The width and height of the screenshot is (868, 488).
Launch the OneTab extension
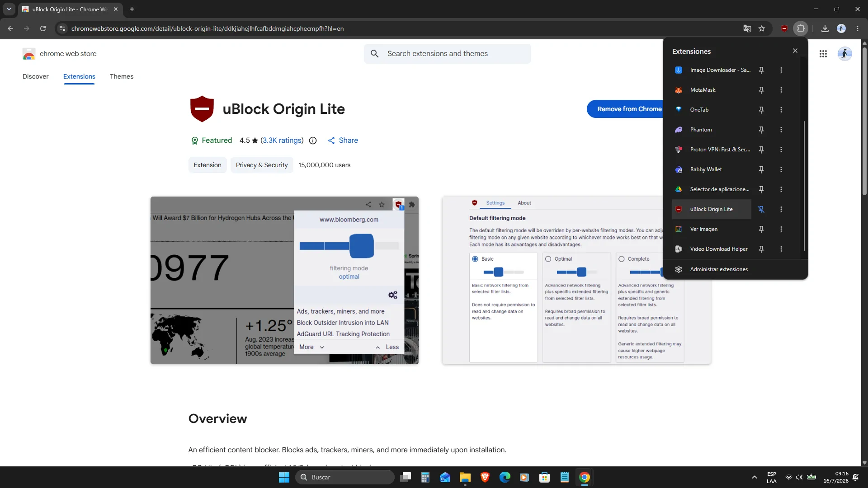coord(712,110)
